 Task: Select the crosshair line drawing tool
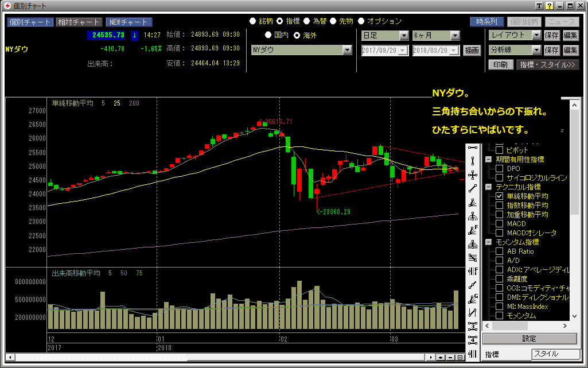[x=473, y=175]
